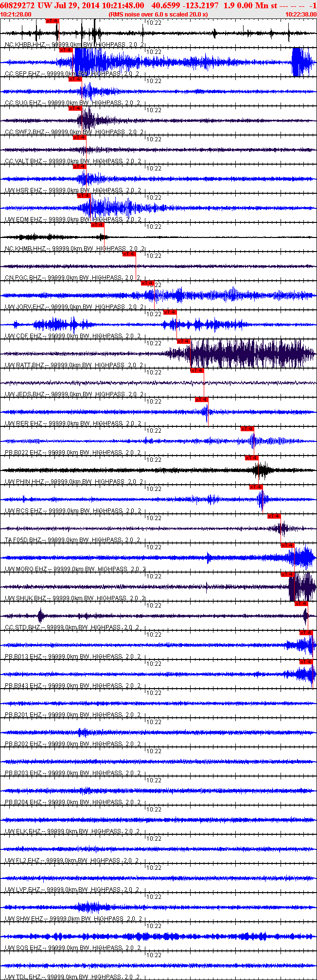Click the end time 10:22:38.00 label

point(301,14)
